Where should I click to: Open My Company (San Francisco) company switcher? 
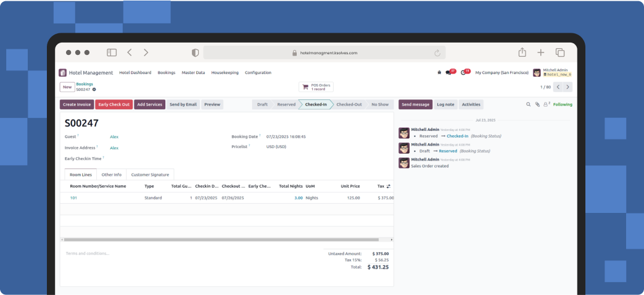click(501, 72)
